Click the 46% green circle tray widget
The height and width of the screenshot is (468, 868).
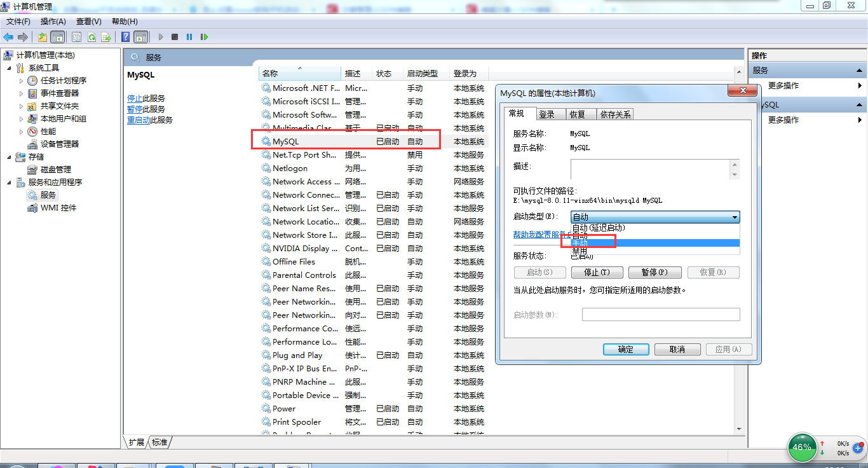pos(802,447)
